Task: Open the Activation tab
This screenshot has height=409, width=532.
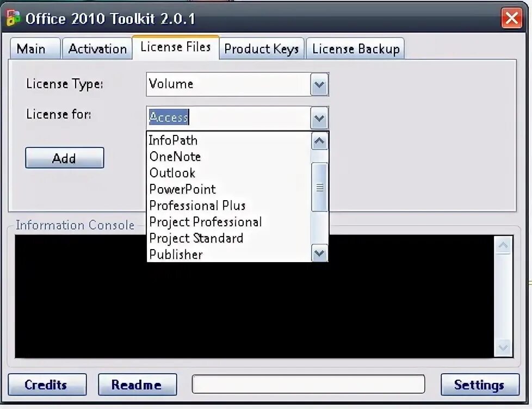Action: 96,49
